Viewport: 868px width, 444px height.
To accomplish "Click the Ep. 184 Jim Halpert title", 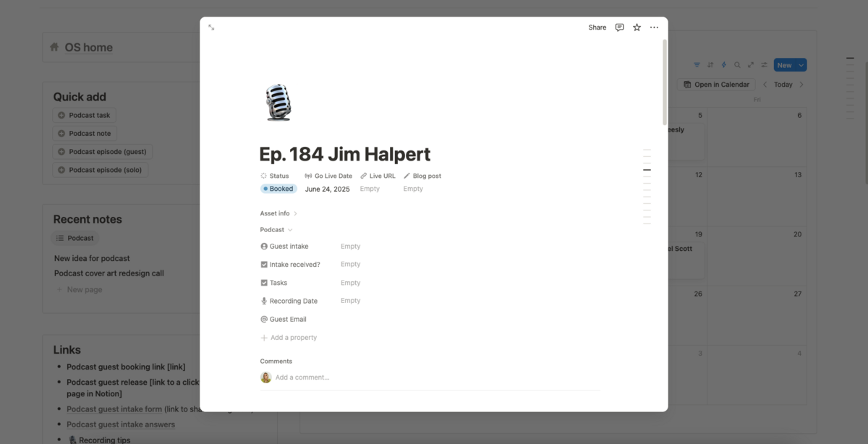I will pyautogui.click(x=345, y=154).
